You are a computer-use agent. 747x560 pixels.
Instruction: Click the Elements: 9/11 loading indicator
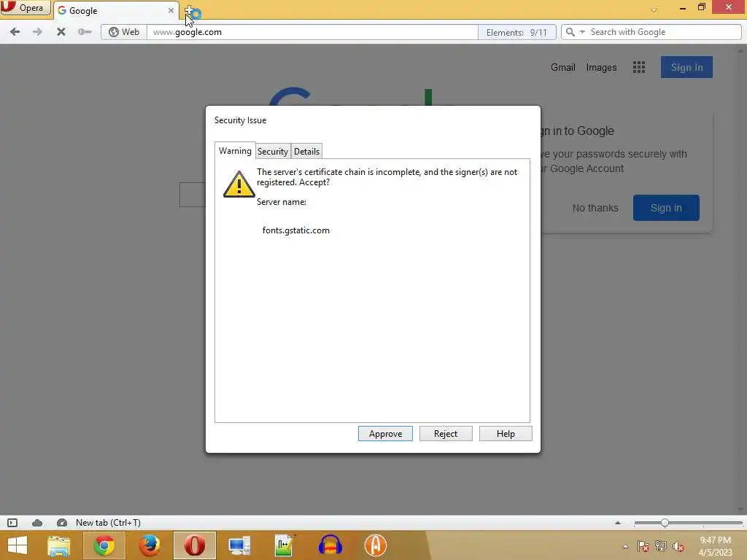(517, 32)
